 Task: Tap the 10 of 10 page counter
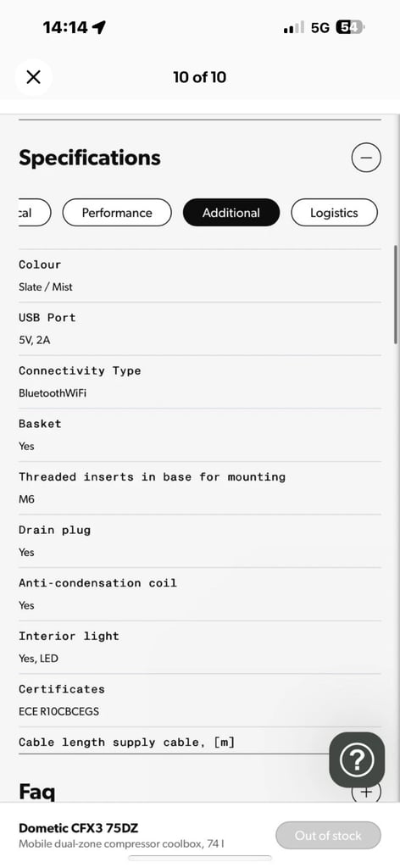(200, 77)
